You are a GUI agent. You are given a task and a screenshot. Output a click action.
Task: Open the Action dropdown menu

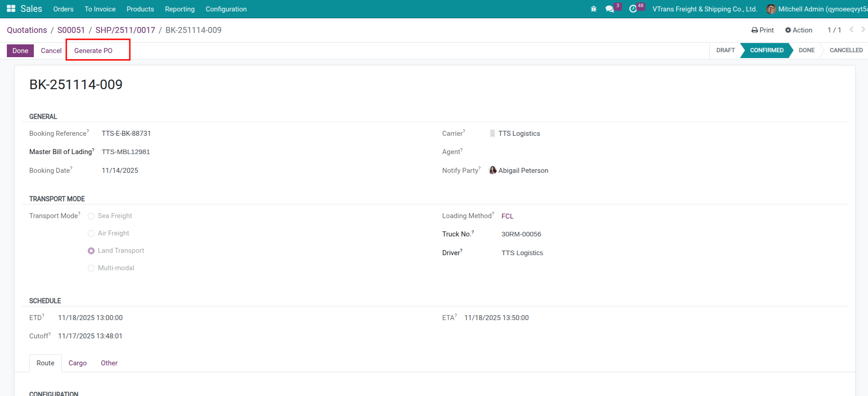tap(799, 30)
